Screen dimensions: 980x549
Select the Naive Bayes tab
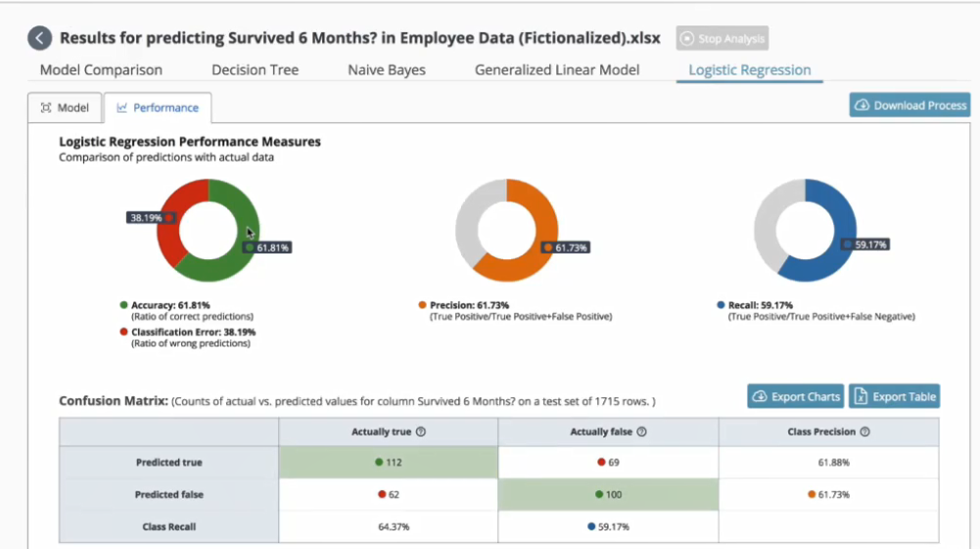click(387, 70)
